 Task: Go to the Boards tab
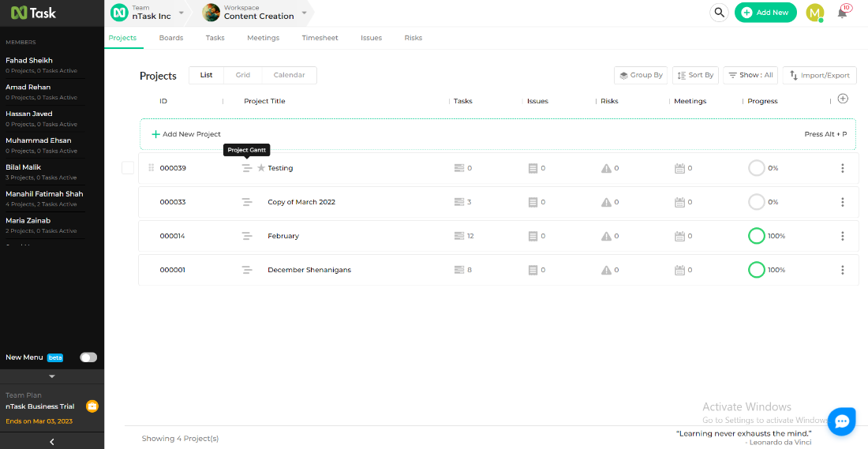(171, 38)
